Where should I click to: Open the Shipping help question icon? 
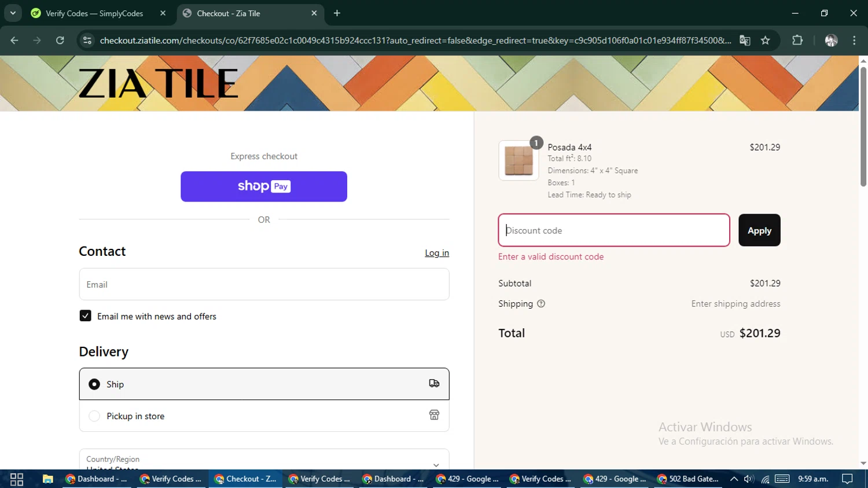(541, 304)
